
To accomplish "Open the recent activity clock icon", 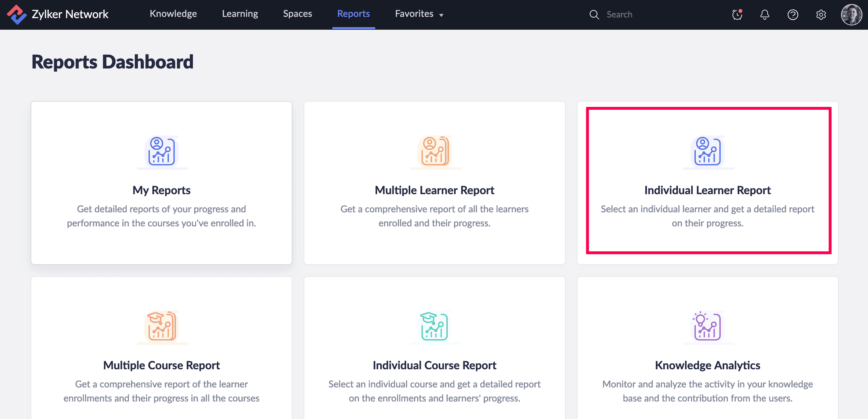I will tap(737, 14).
